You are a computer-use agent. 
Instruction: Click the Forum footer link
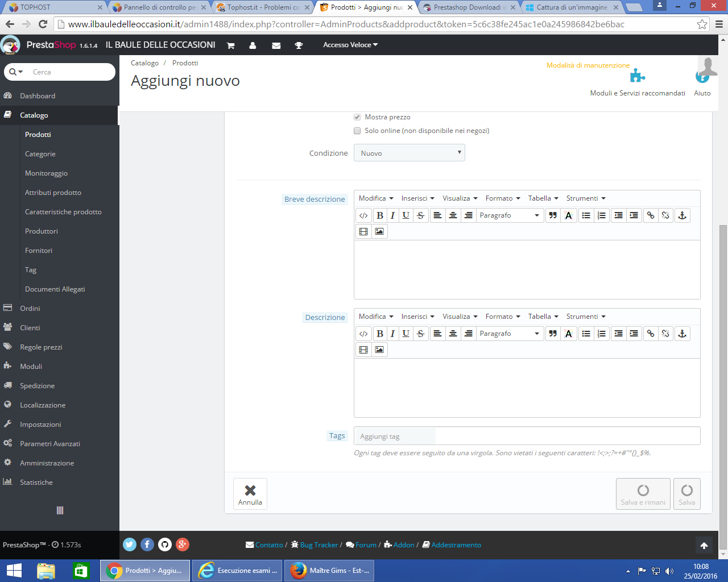[366, 544]
